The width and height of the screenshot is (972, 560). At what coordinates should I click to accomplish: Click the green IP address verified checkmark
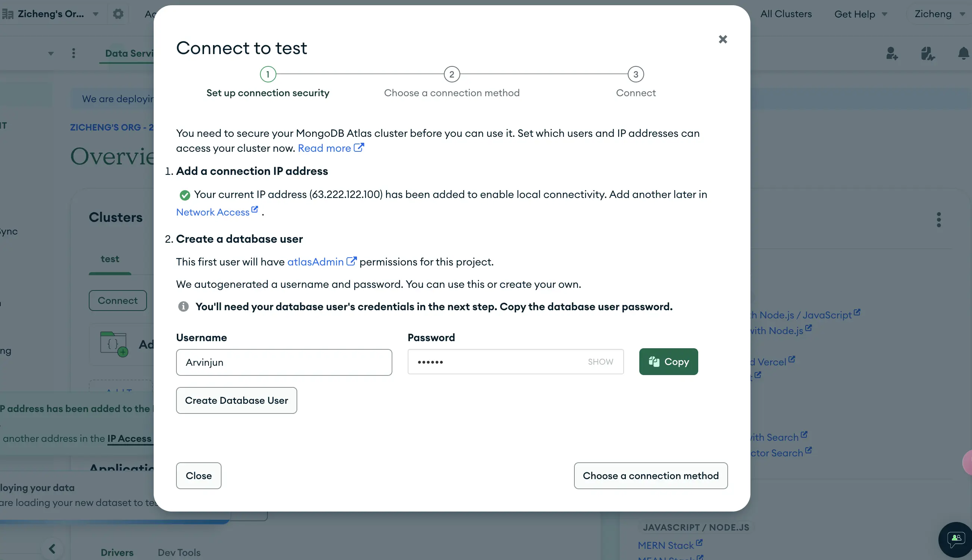(x=184, y=194)
